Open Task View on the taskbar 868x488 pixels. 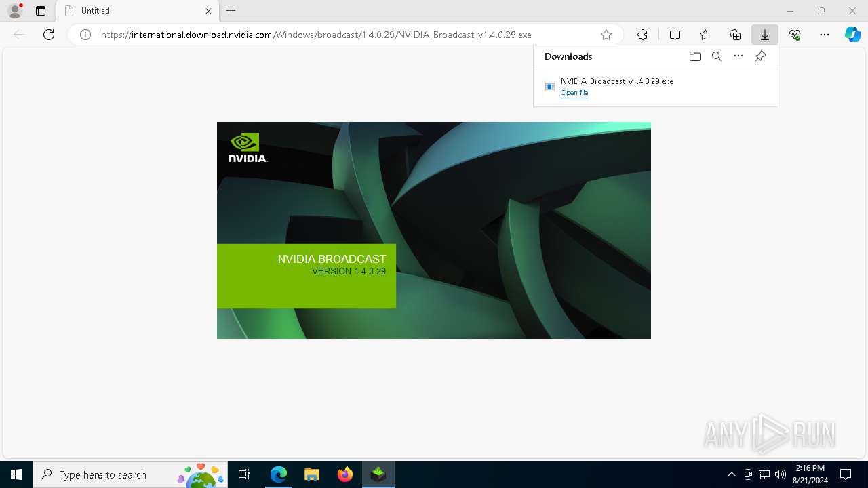coord(245,474)
